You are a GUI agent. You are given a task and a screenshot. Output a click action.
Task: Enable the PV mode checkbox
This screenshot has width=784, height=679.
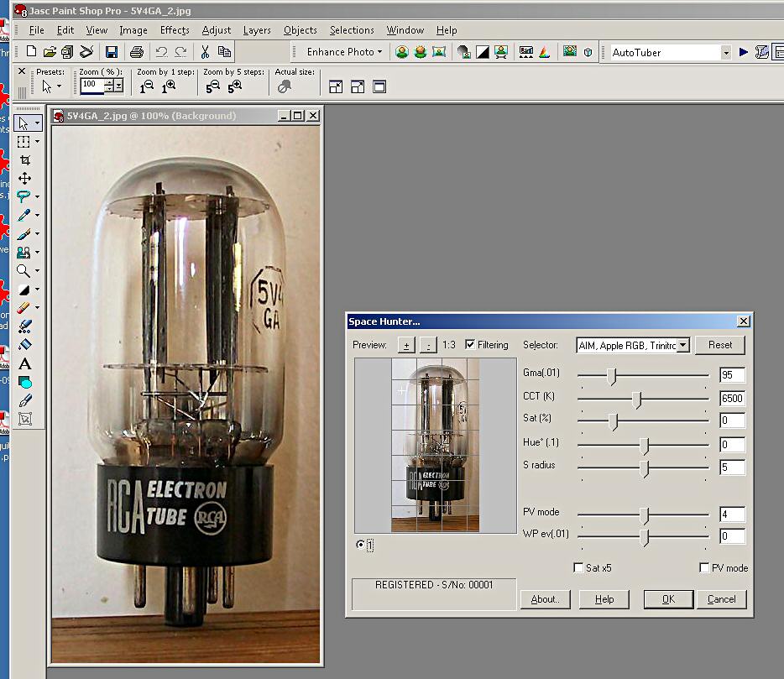[x=704, y=567]
